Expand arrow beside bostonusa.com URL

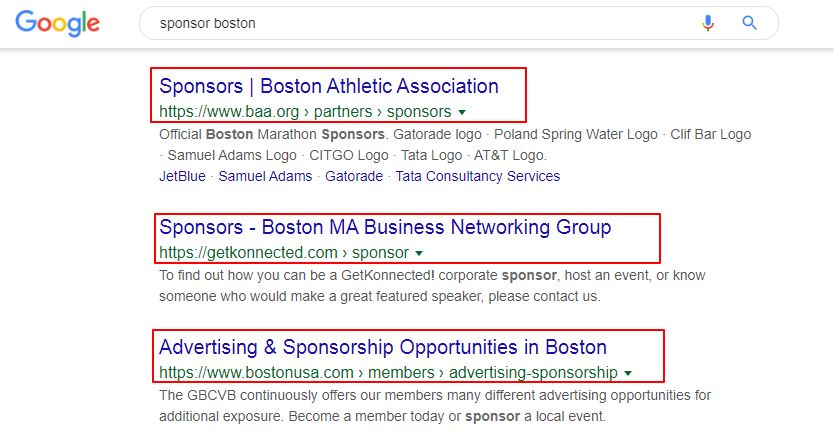(628, 373)
